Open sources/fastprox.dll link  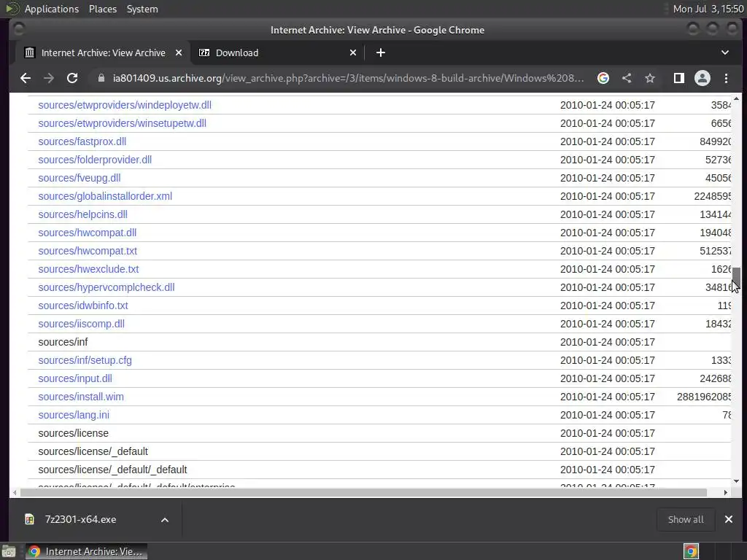tap(82, 141)
